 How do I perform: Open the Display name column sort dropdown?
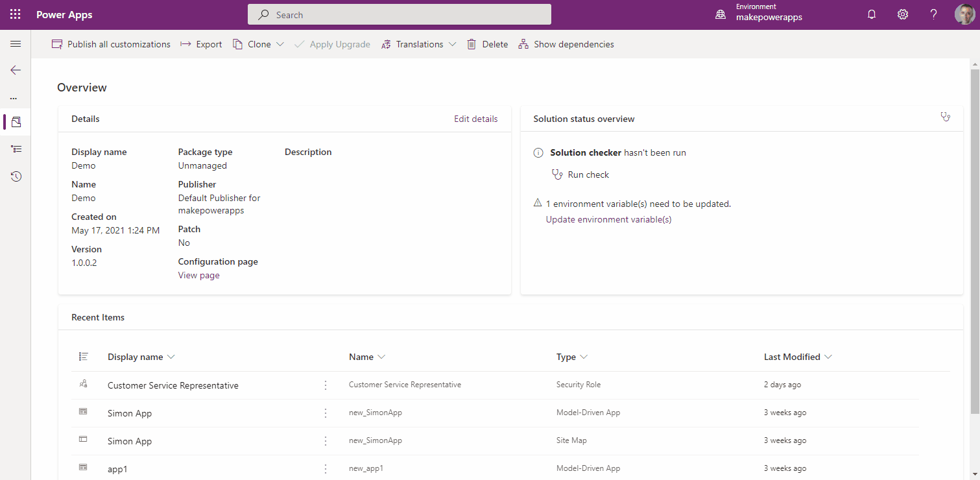(171, 357)
